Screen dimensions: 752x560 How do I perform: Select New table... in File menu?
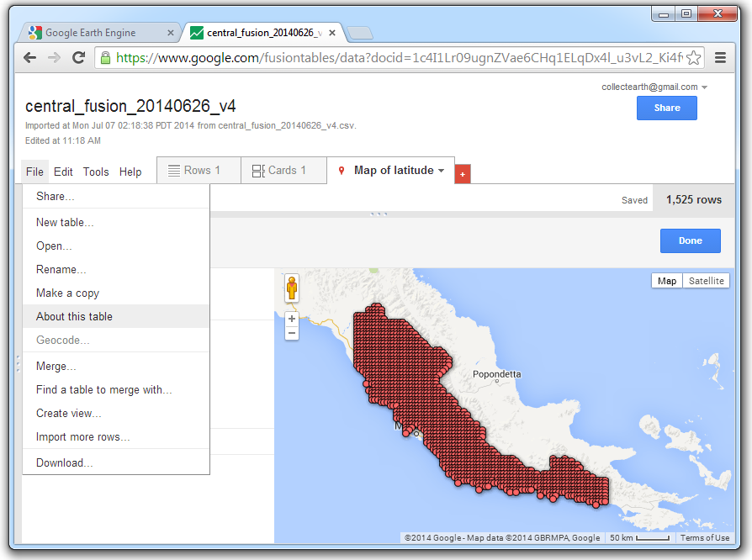tap(116, 223)
